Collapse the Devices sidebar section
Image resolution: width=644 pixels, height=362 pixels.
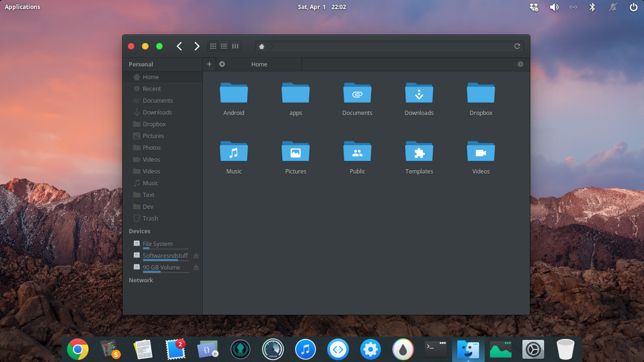pyautogui.click(x=140, y=231)
